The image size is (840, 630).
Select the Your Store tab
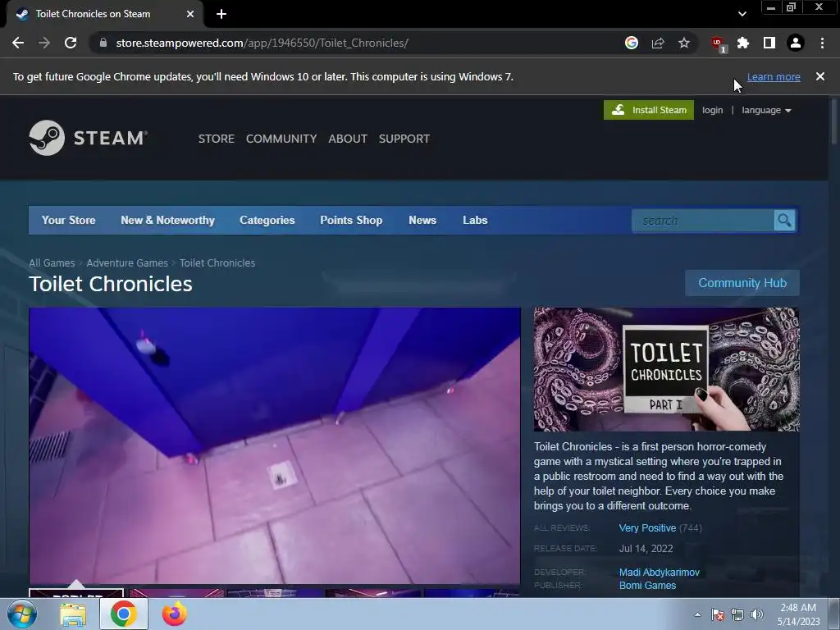pos(69,220)
